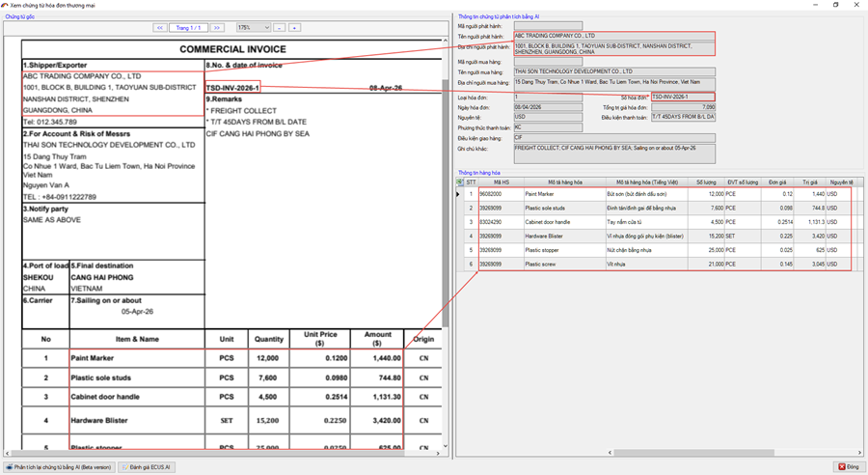The width and height of the screenshot is (868, 475).
Task: Click the zoom in plus button
Action: 294,27
